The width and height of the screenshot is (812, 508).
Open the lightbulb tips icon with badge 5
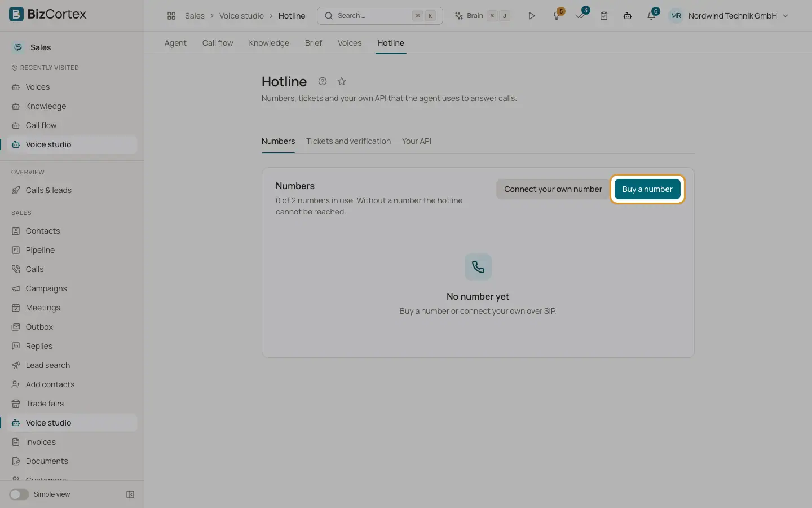click(x=557, y=16)
